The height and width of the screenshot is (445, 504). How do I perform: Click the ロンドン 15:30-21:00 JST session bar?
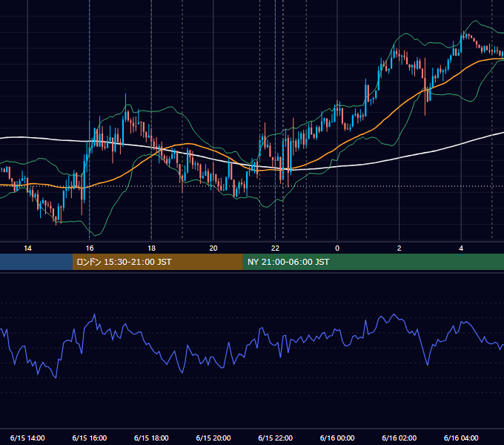pyautogui.click(x=158, y=262)
